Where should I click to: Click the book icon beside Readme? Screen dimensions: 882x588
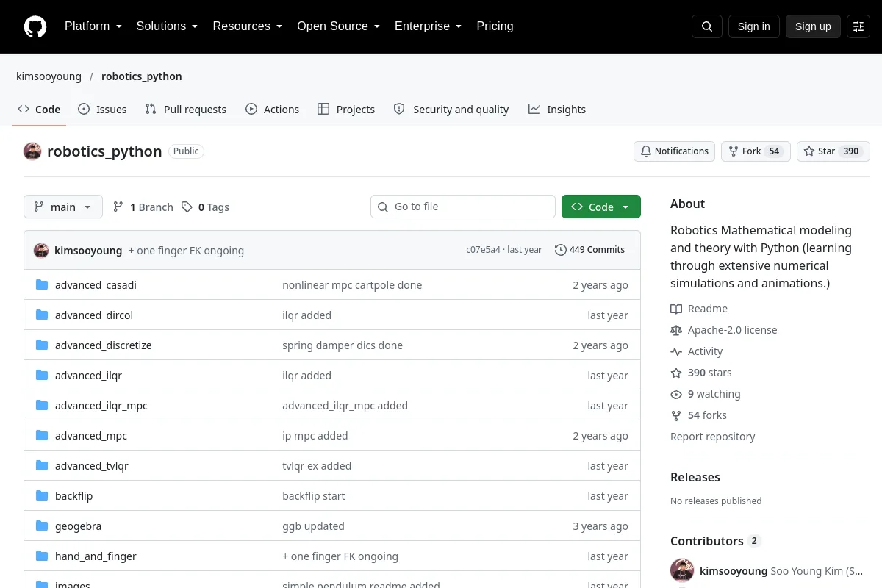(676, 309)
